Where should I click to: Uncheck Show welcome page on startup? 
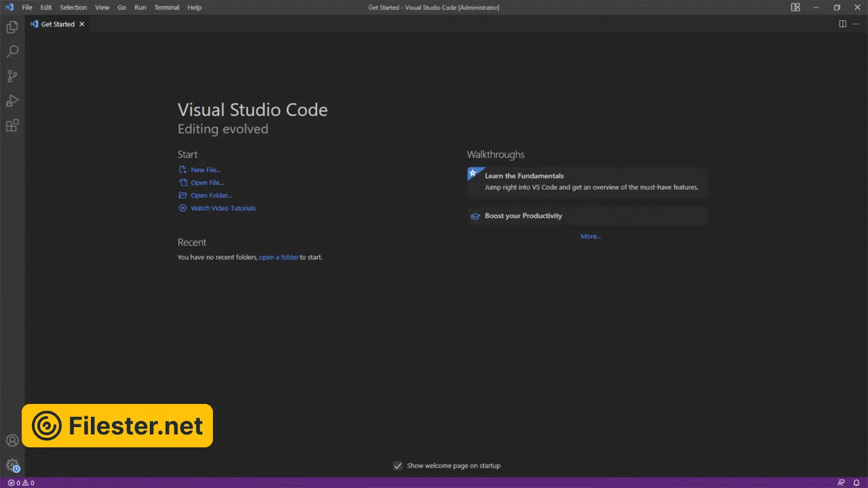pyautogui.click(x=398, y=466)
